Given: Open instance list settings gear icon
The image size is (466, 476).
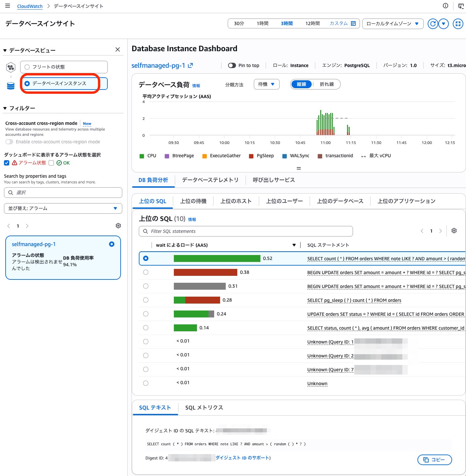Looking at the screenshot, I should click(118, 226).
